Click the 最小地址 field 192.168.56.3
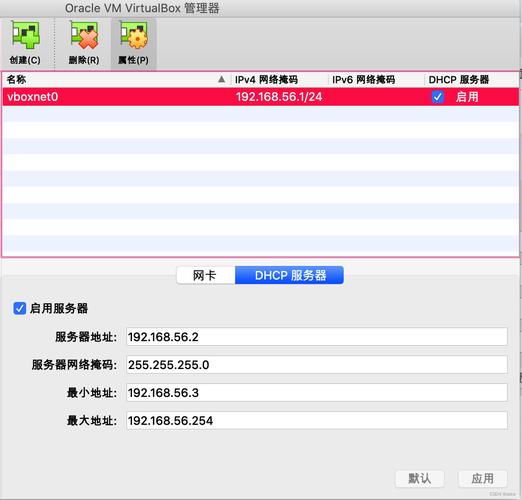The height and width of the screenshot is (500, 522). point(317,393)
